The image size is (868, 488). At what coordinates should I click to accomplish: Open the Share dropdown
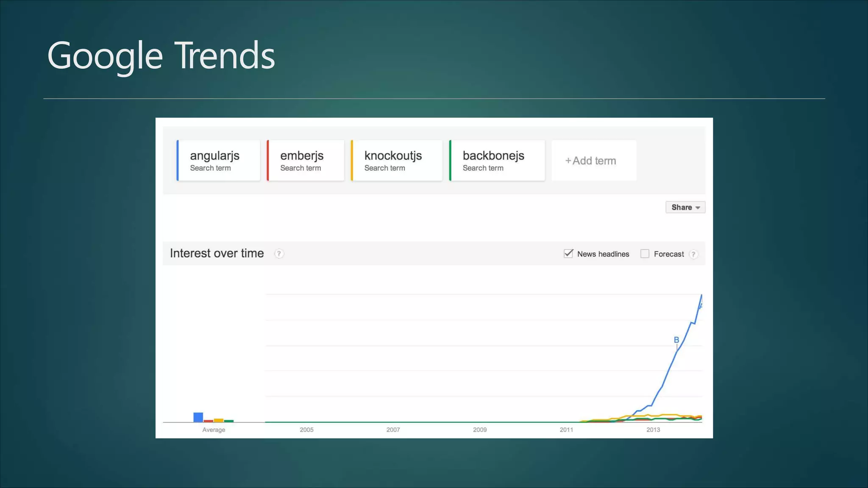point(685,207)
